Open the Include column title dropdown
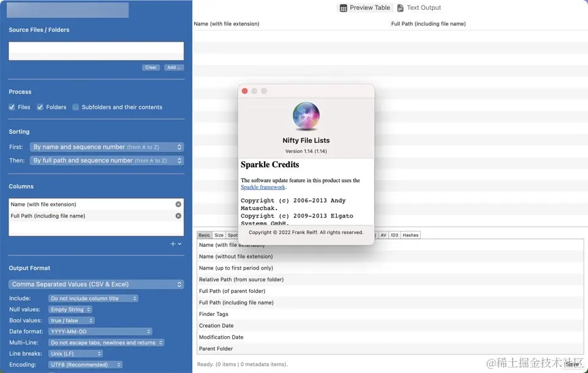588x373 pixels. point(93,298)
